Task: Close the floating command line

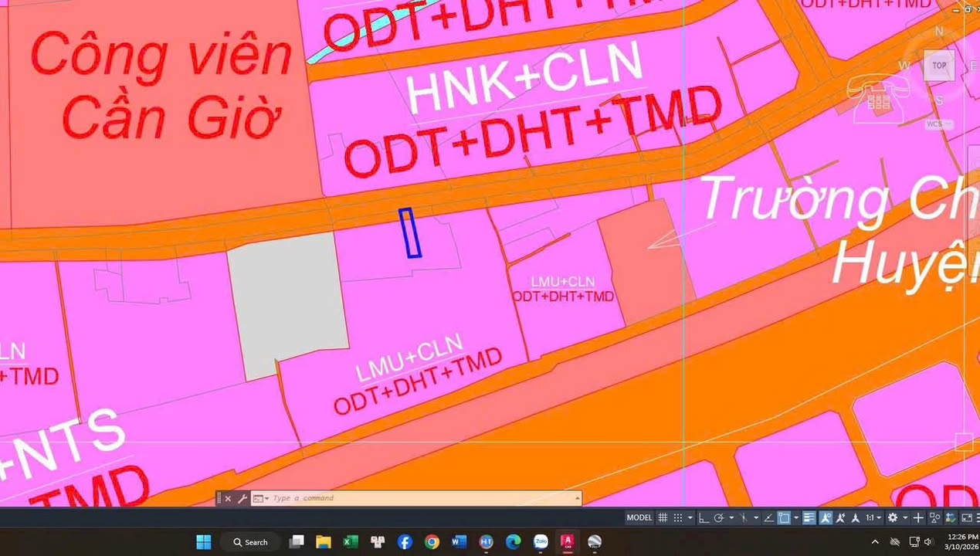Action: [x=228, y=499]
